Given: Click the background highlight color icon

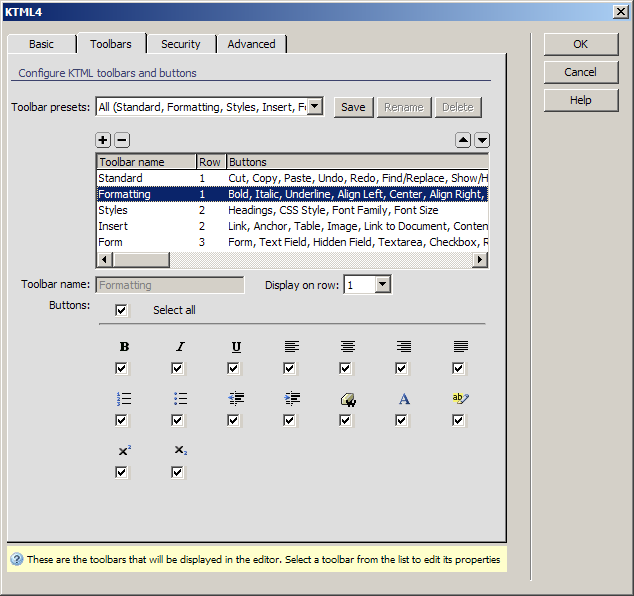Looking at the screenshot, I should pyautogui.click(x=461, y=398).
